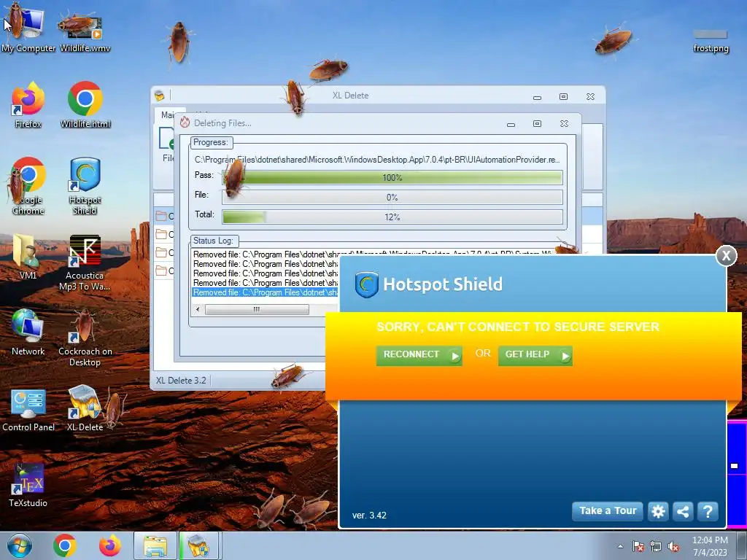Open Hotspot Shield help question mark
The height and width of the screenshot is (560, 747).
(708, 511)
